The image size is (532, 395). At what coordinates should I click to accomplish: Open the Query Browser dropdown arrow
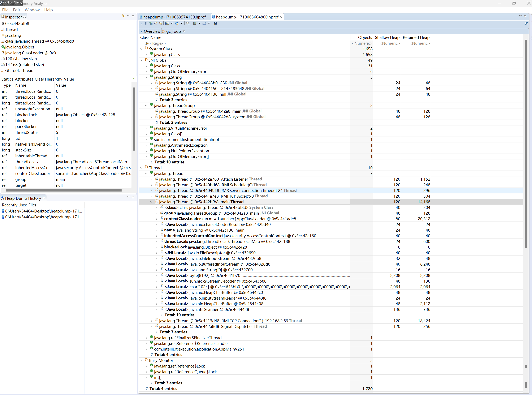(181, 23)
